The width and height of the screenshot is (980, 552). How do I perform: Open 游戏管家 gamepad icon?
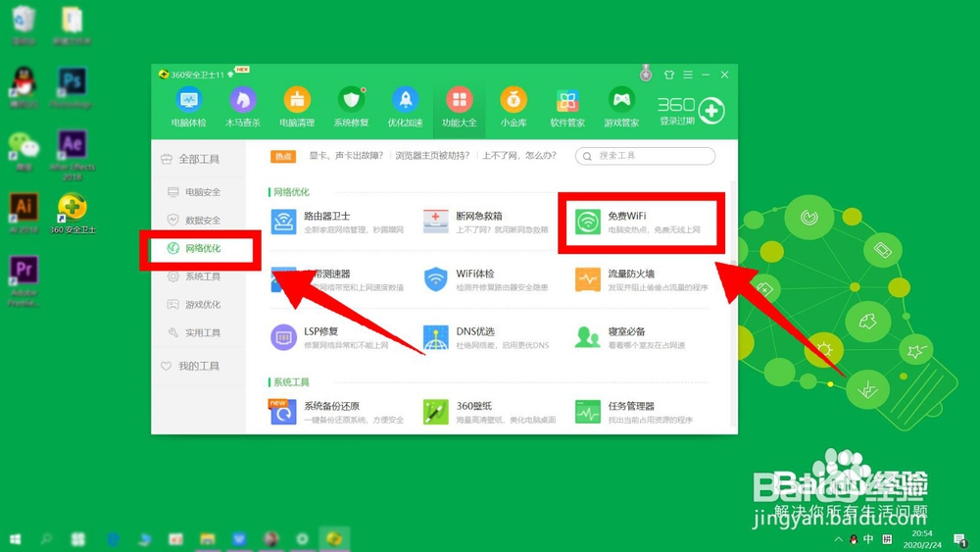coord(621,108)
